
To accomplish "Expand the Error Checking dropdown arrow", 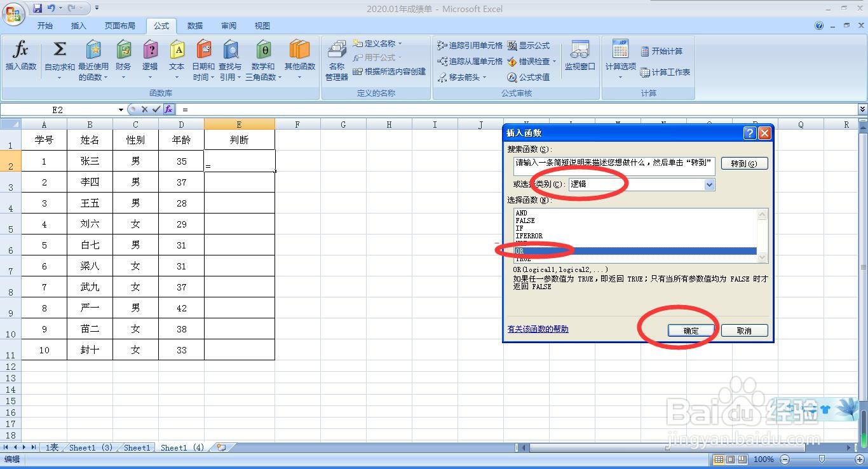I will click(554, 62).
